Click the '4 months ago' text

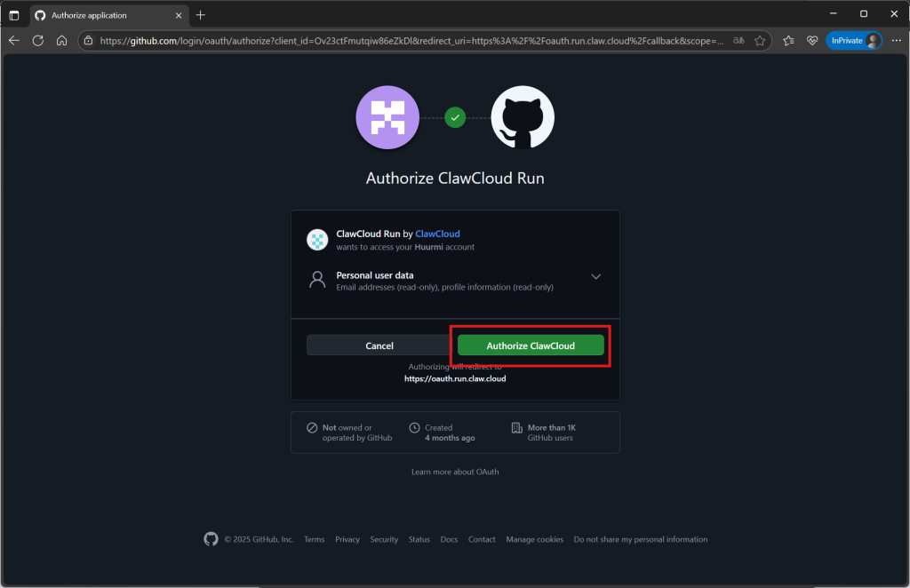coord(450,439)
